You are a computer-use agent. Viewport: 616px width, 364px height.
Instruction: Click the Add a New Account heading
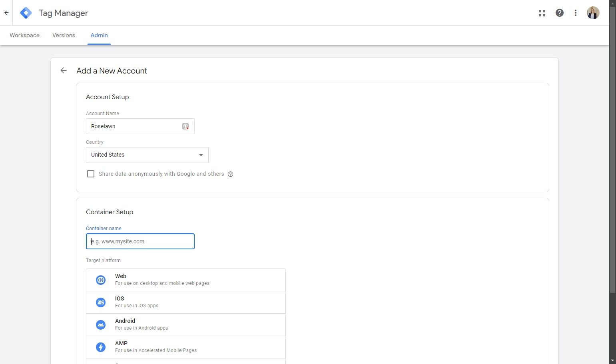[112, 71]
